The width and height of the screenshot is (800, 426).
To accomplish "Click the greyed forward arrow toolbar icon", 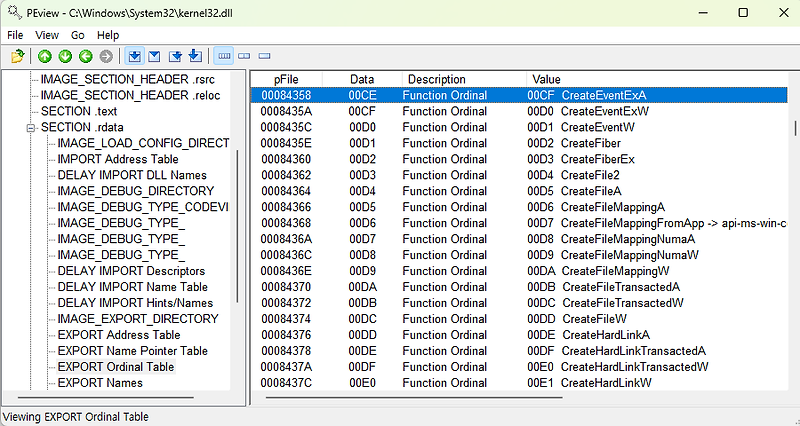I will point(106,56).
